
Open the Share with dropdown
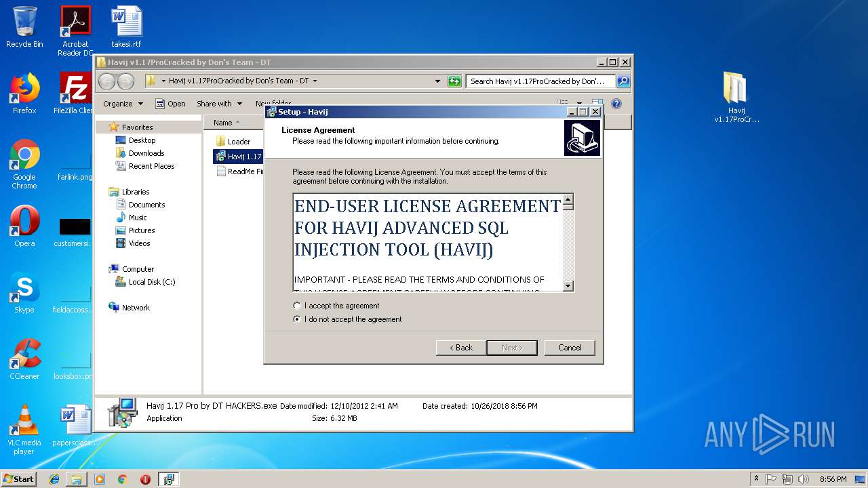(x=219, y=104)
